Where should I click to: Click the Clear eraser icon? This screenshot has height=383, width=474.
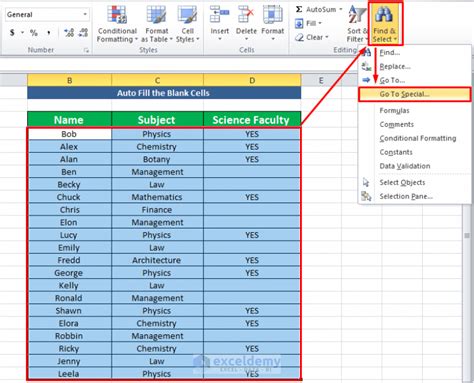pos(299,37)
